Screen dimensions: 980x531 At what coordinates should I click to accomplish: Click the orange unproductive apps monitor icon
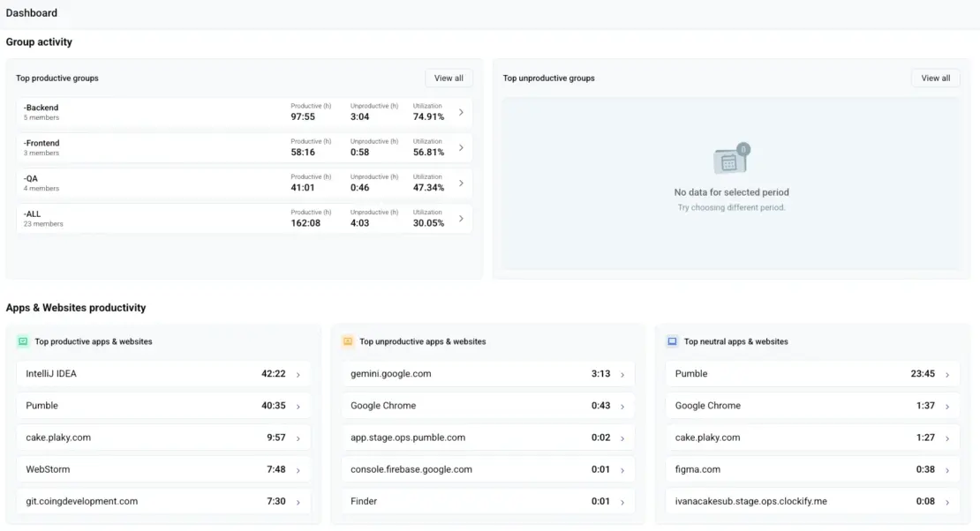(348, 341)
